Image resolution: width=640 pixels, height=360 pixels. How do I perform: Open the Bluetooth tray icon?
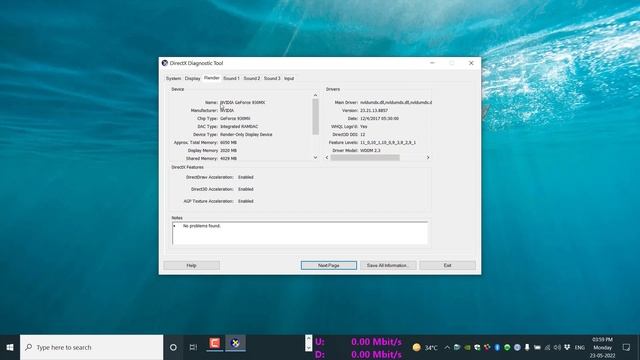click(497, 347)
